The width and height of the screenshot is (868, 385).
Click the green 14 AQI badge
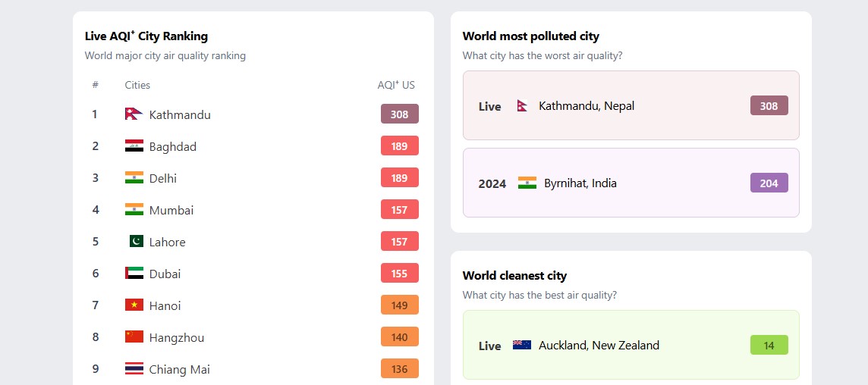[x=769, y=346]
